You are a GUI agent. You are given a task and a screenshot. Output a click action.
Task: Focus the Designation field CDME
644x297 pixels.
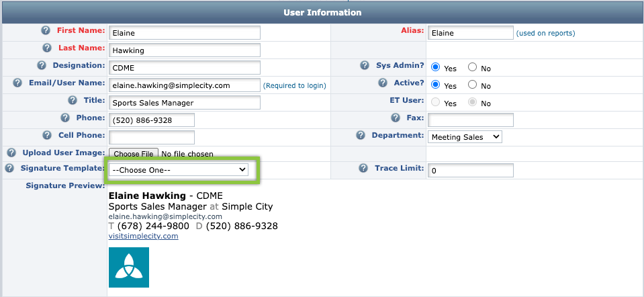point(185,68)
